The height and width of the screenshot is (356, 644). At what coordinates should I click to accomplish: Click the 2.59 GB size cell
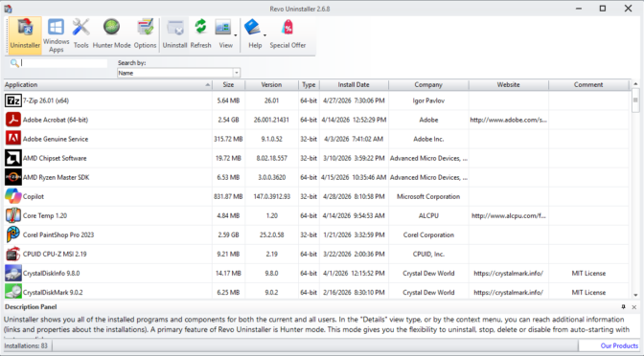click(228, 235)
